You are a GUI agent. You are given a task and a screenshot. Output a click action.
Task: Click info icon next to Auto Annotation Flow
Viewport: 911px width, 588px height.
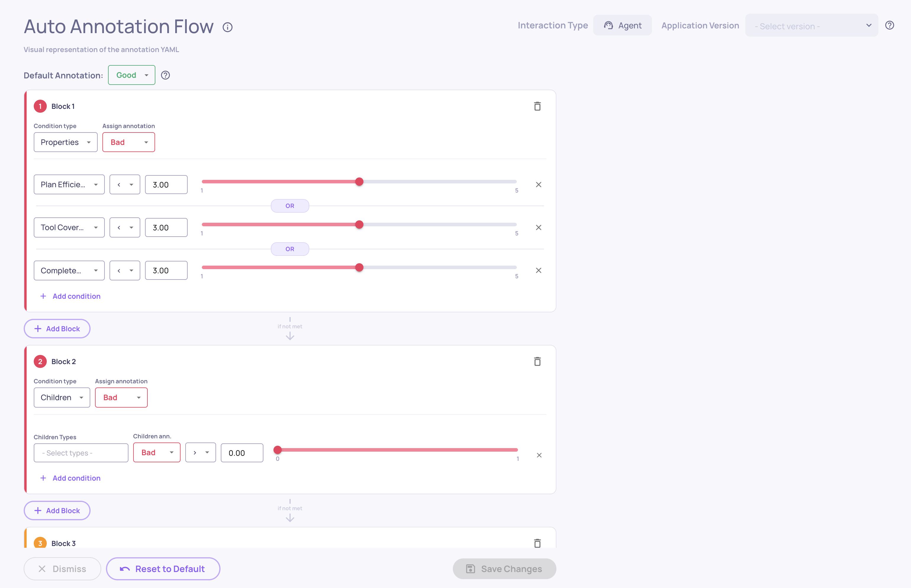click(x=228, y=27)
